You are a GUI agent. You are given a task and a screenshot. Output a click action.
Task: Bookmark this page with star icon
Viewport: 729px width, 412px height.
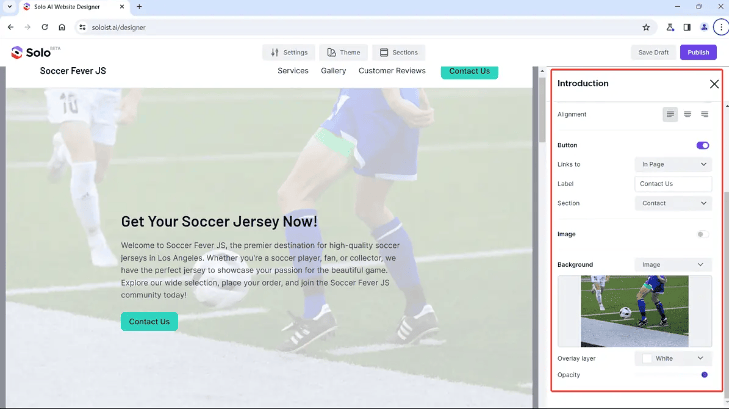click(x=646, y=27)
